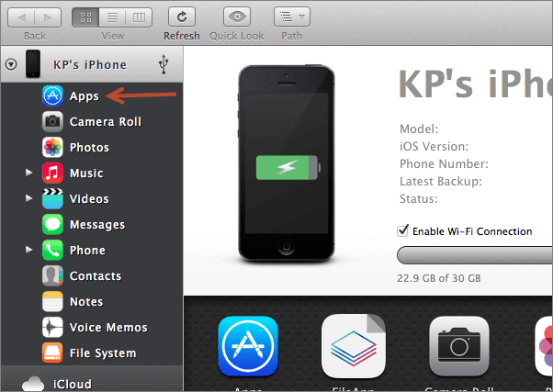
Task: Expand the Music tree item
Action: click(x=28, y=173)
